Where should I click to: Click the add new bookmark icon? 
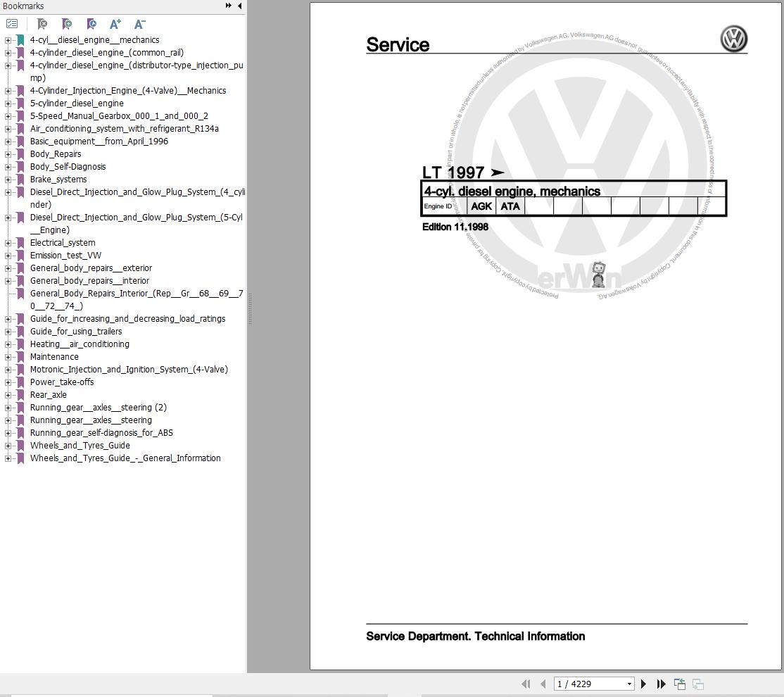pyautogui.click(x=66, y=23)
